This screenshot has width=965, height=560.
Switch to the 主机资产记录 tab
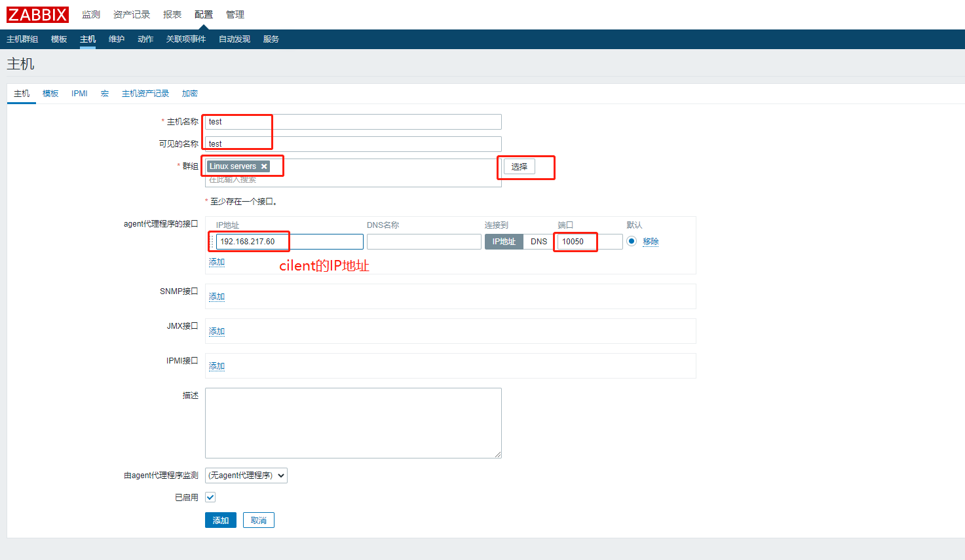[145, 94]
